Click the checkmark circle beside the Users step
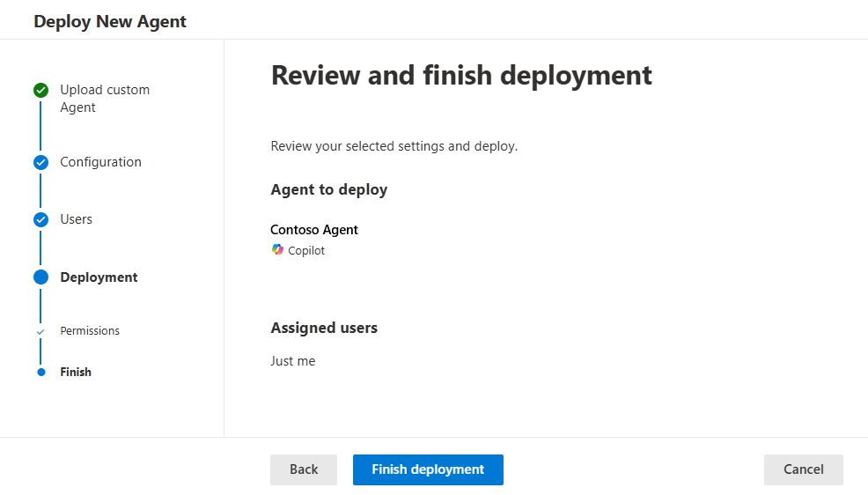868x495 pixels. point(40,219)
